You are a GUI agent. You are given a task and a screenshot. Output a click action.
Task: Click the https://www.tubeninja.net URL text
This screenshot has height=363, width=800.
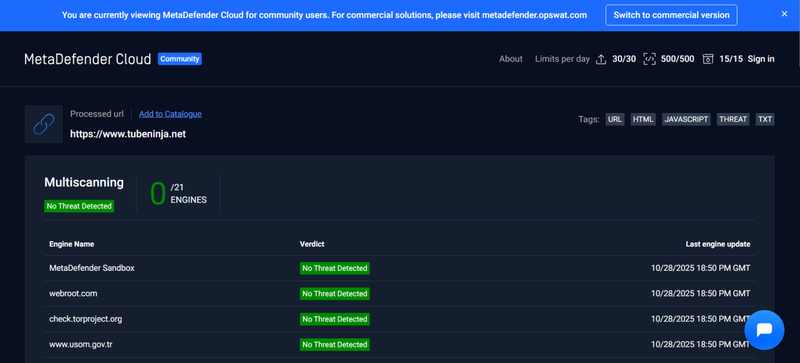click(x=128, y=135)
